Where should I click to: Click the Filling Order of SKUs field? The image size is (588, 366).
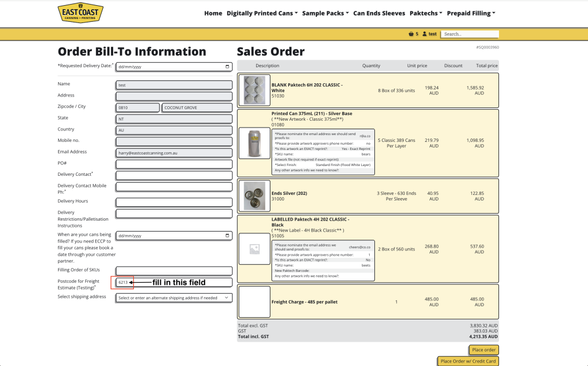click(x=174, y=271)
